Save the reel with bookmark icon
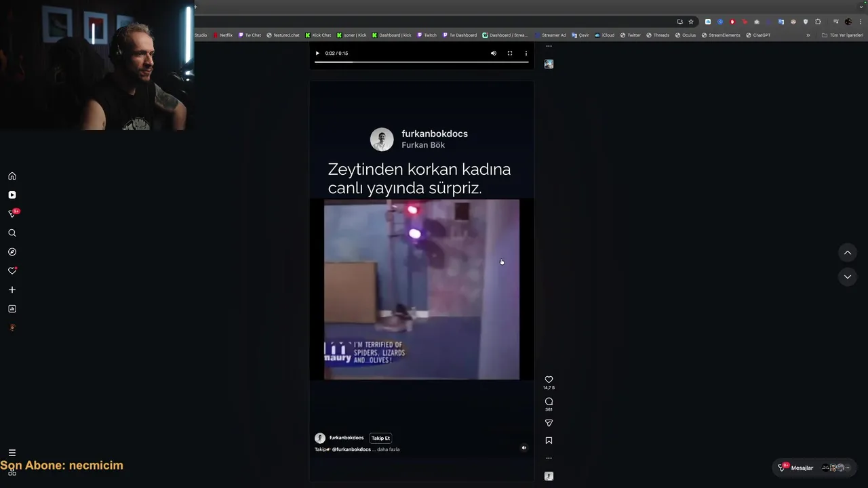 click(x=549, y=441)
